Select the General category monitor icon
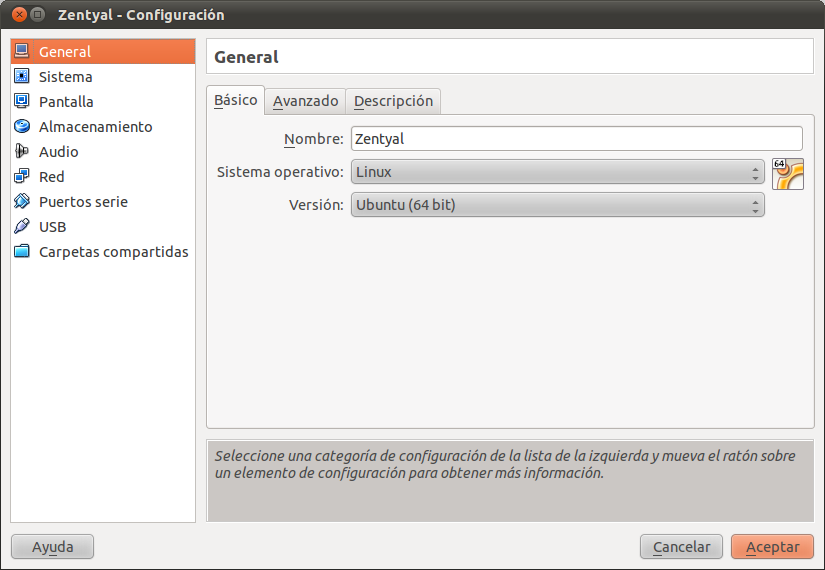 click(22, 51)
